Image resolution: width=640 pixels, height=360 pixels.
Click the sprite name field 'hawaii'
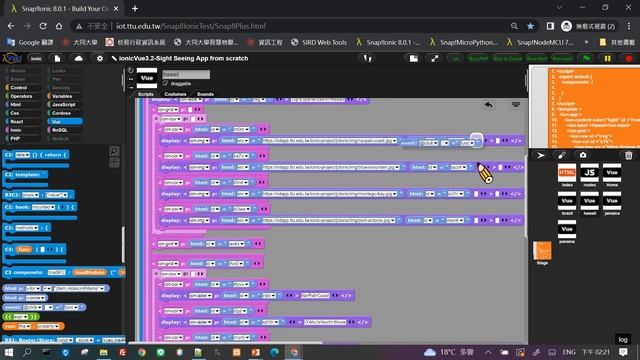pos(186,74)
